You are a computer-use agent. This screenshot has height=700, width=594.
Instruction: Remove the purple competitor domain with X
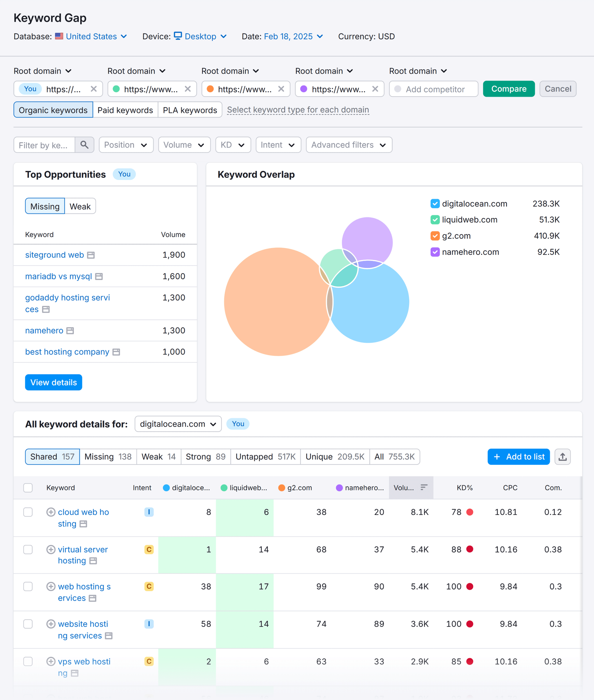tap(375, 89)
